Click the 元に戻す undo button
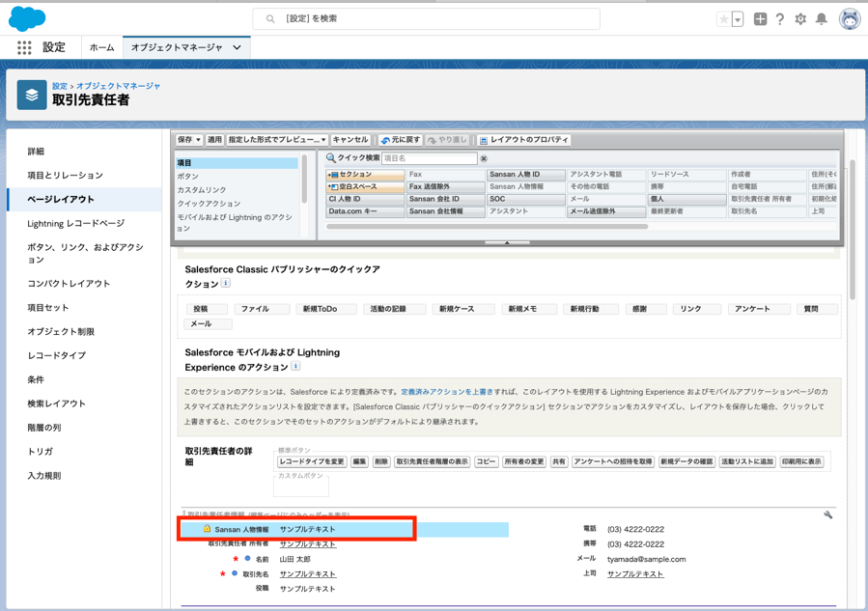This screenshot has height=611, width=868. click(401, 140)
